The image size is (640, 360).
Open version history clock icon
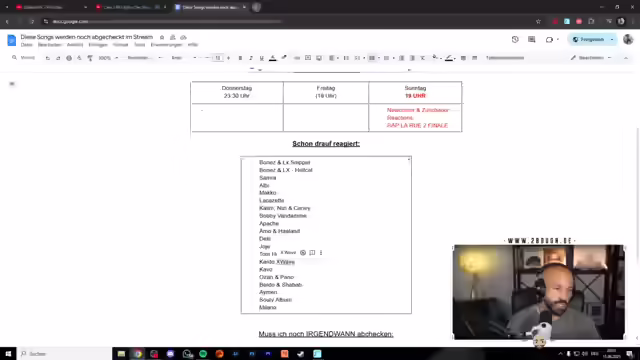pyautogui.click(x=515, y=40)
